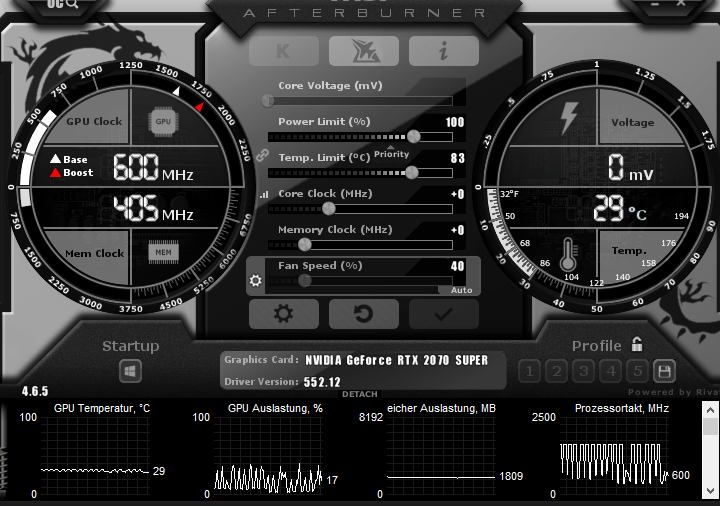The image size is (720, 506).
Task: Click the 4.6.5 version number
Action: tap(35, 391)
